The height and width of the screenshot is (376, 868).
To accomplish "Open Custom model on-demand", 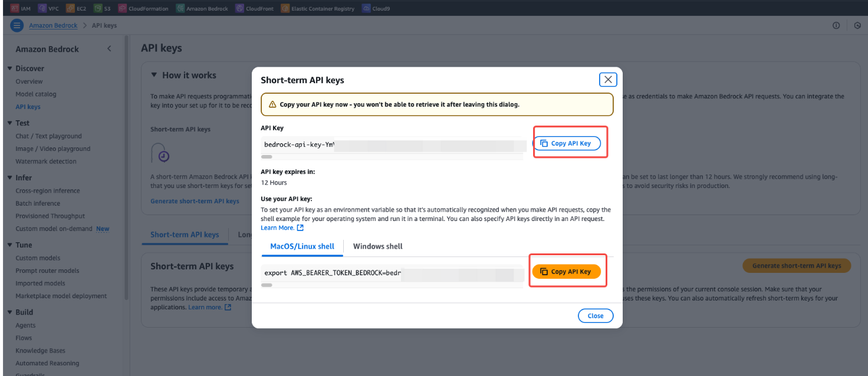I will tap(54, 229).
